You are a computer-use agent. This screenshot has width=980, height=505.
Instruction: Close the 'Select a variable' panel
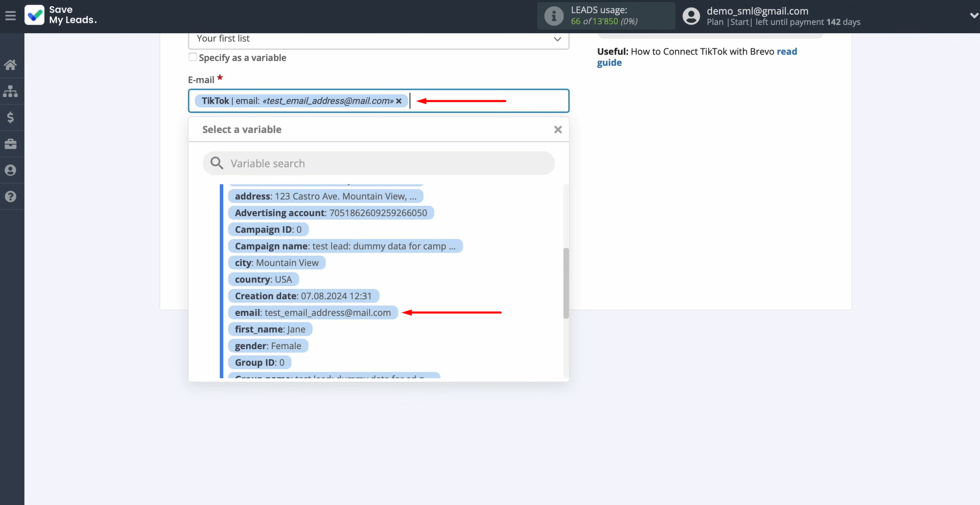[x=558, y=129]
